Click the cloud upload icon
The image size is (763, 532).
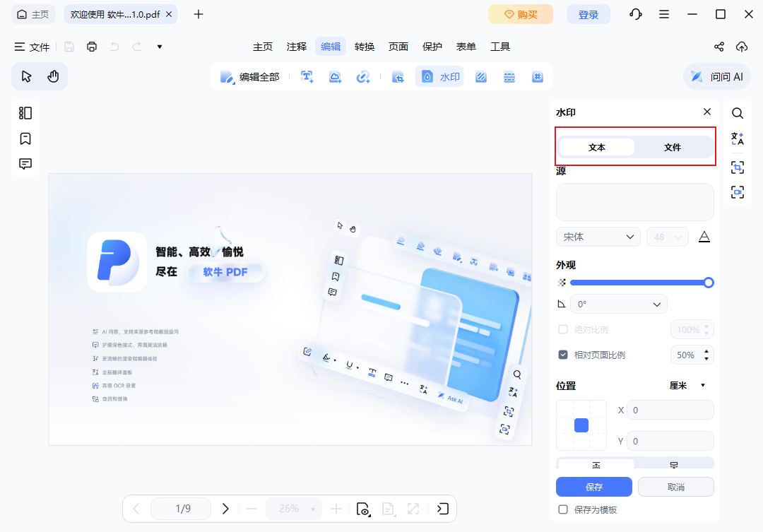point(742,47)
